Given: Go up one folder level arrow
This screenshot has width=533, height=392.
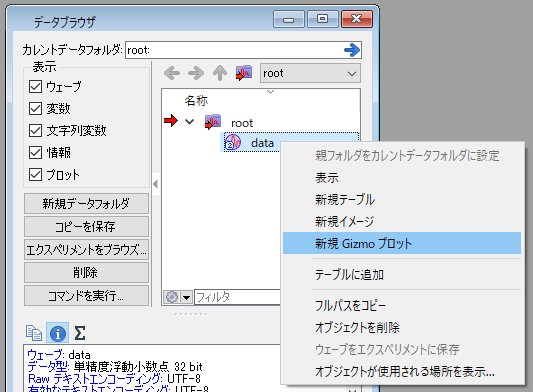Looking at the screenshot, I should pyautogui.click(x=220, y=73).
